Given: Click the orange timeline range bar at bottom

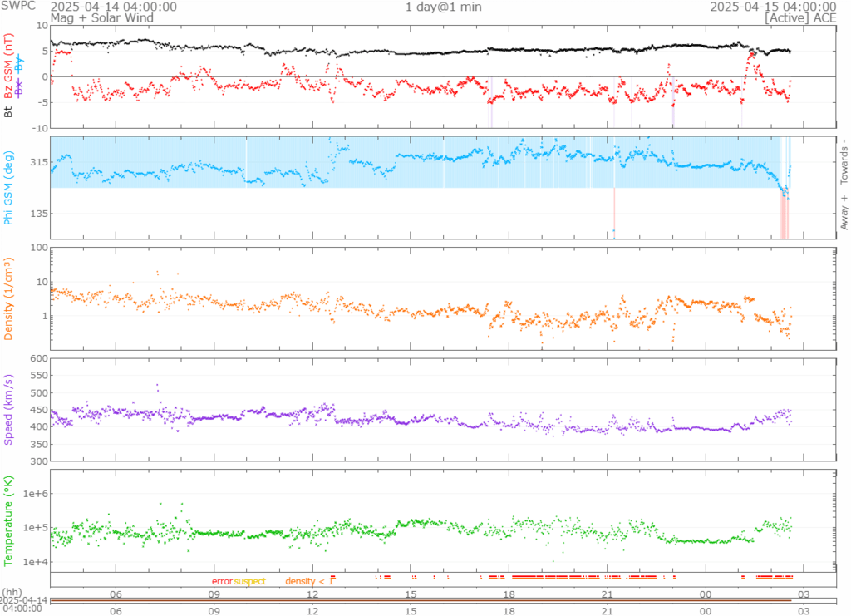Looking at the screenshot, I should pos(420,600).
